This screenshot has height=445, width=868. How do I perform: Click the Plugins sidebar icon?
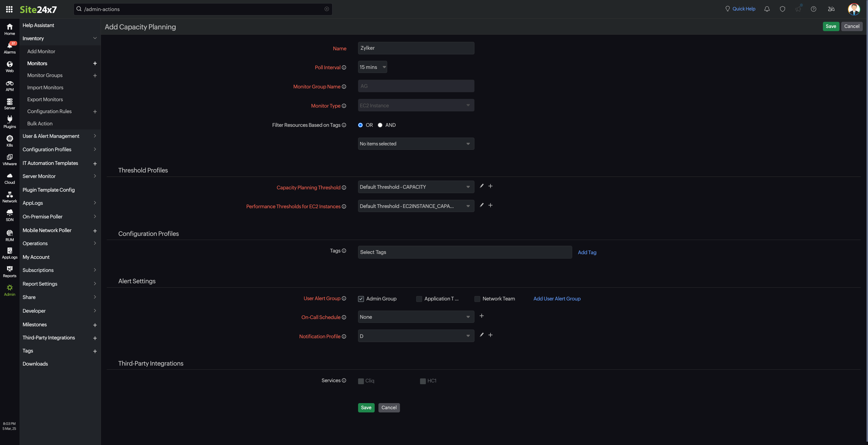[9, 122]
